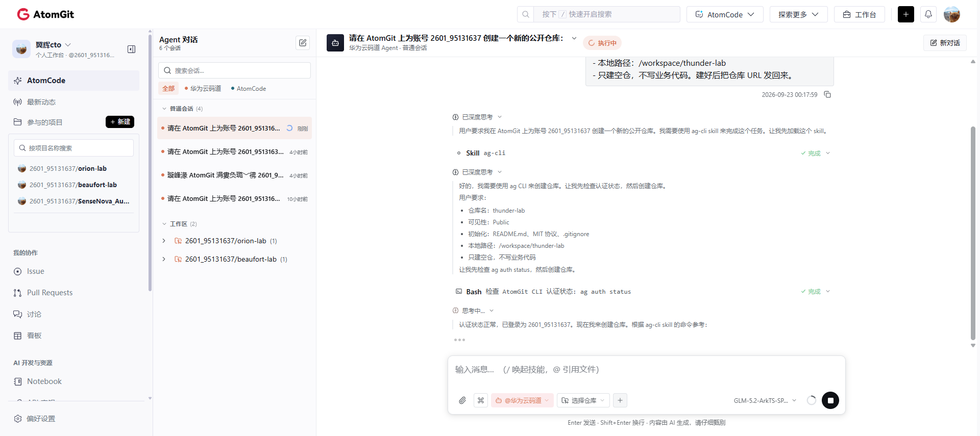Open project 2601_95131637/orion-lab
This screenshot has height=436, width=980.
click(x=68, y=168)
